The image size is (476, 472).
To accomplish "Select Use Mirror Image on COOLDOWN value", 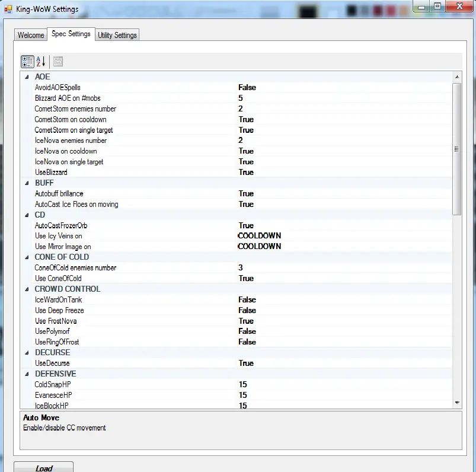I will click(344, 247).
